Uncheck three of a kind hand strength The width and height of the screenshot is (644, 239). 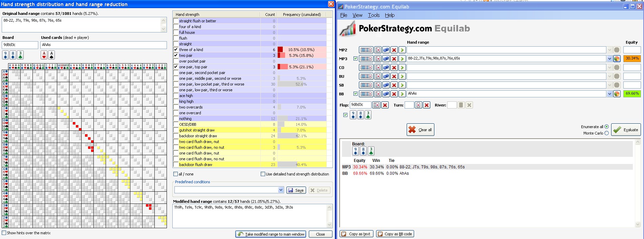point(176,49)
